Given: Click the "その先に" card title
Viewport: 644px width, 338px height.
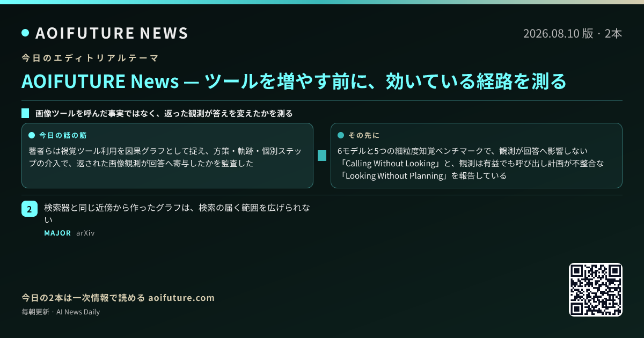Looking at the screenshot, I should pyautogui.click(x=364, y=135).
